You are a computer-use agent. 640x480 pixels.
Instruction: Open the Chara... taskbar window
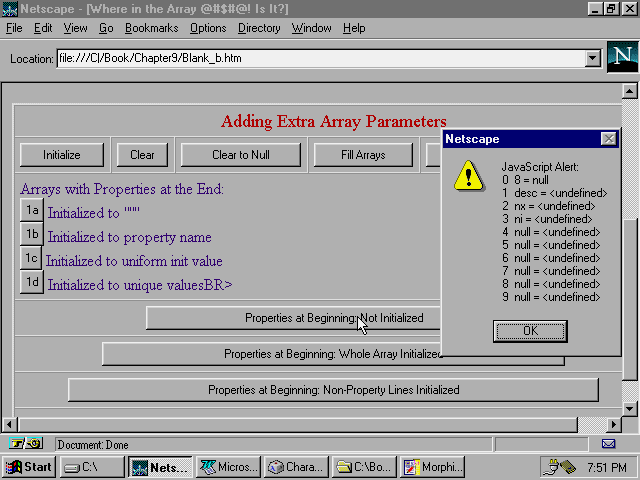click(x=296, y=467)
